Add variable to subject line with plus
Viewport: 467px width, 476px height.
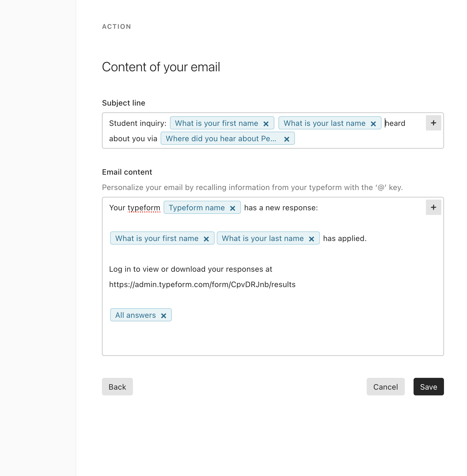[433, 123]
